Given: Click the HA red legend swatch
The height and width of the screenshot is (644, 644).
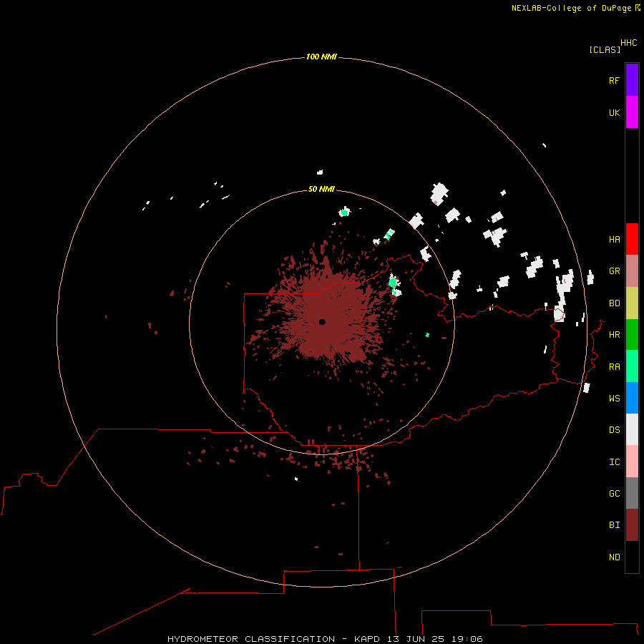Looking at the screenshot, I should (x=632, y=239).
